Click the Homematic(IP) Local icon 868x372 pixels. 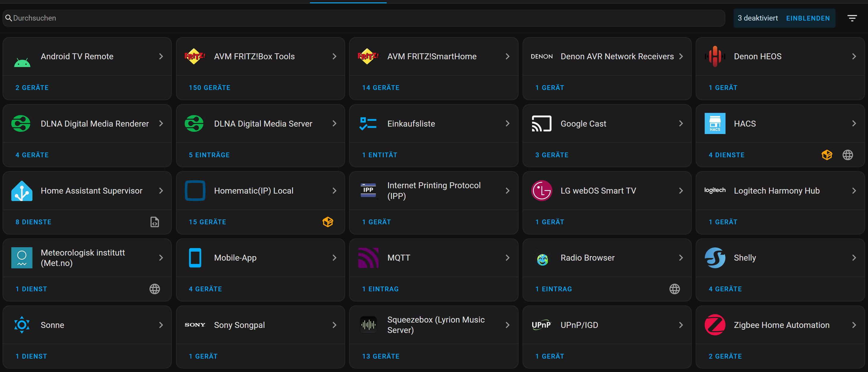pyautogui.click(x=195, y=191)
